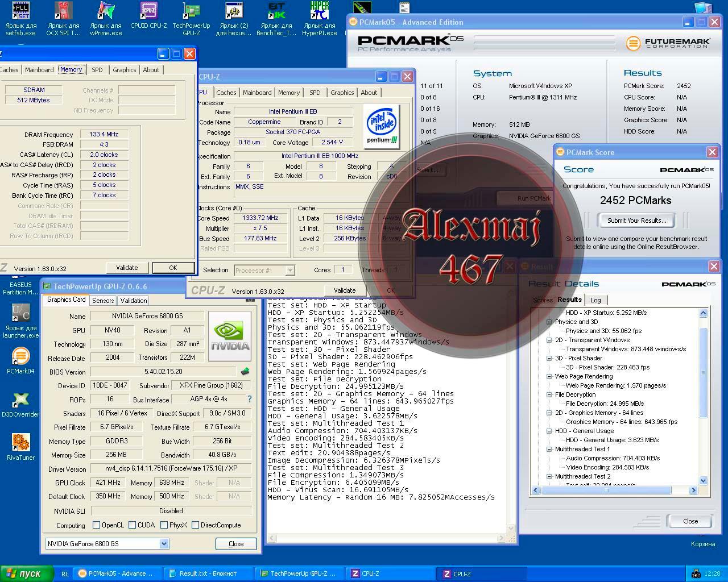Collapse the Multithreaded Test 1 node
This screenshot has height=582, width=728.
[549, 449]
